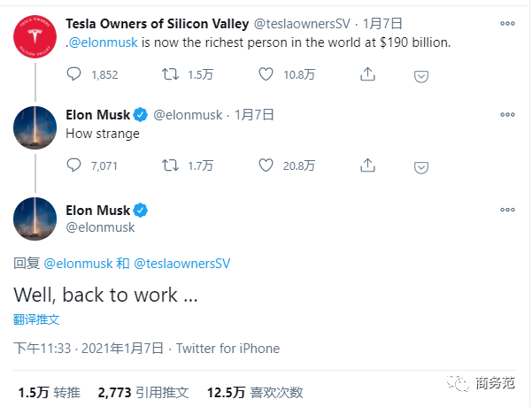The height and width of the screenshot is (407, 532).
Task: Open Tesla Owners of Silicon Valley avatar
Action: (x=35, y=36)
